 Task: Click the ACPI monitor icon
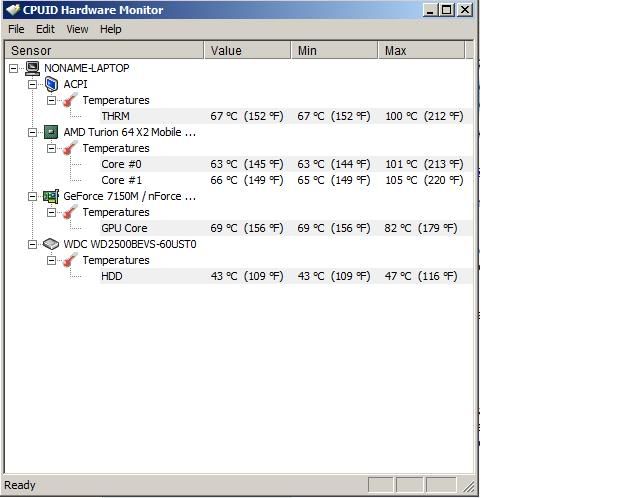click(x=51, y=84)
